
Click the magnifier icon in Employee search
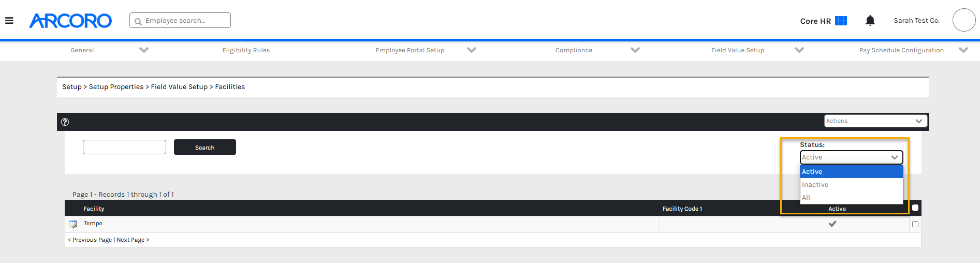138,21
